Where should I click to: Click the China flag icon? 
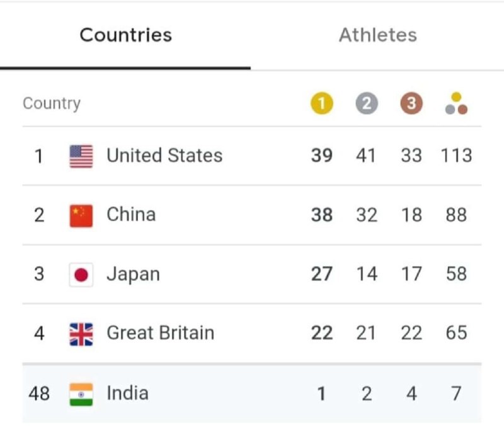(x=81, y=216)
